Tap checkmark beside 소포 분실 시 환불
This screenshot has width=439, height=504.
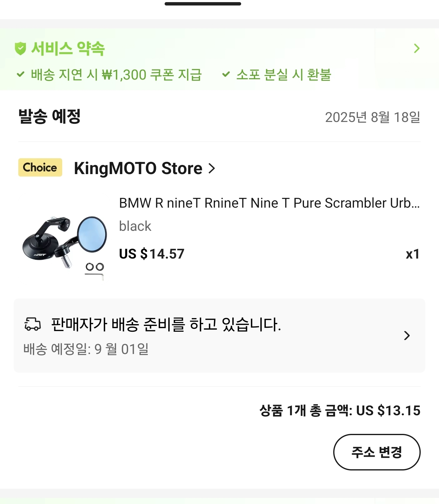pos(226,74)
